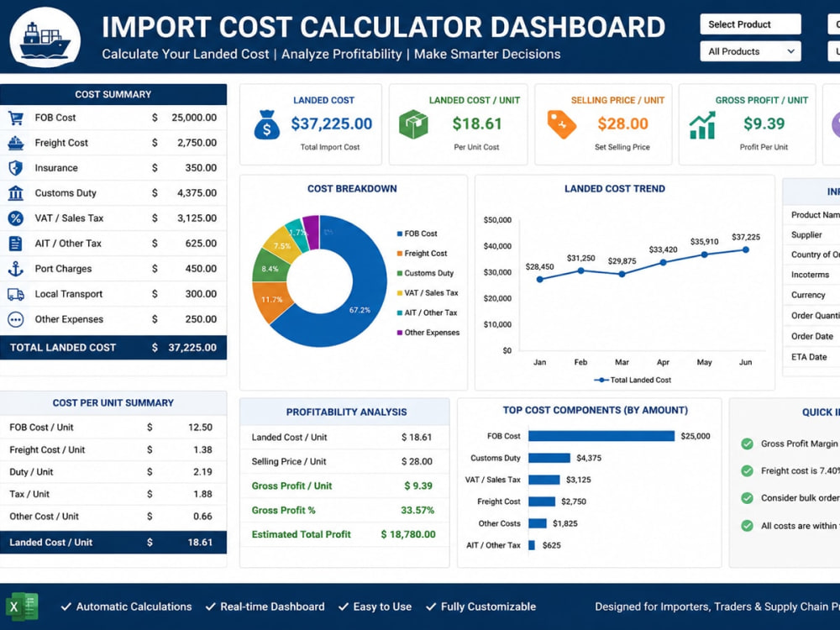Image resolution: width=840 pixels, height=630 pixels.
Task: Click the Feb $31,250 trend data point
Action: coord(580,270)
